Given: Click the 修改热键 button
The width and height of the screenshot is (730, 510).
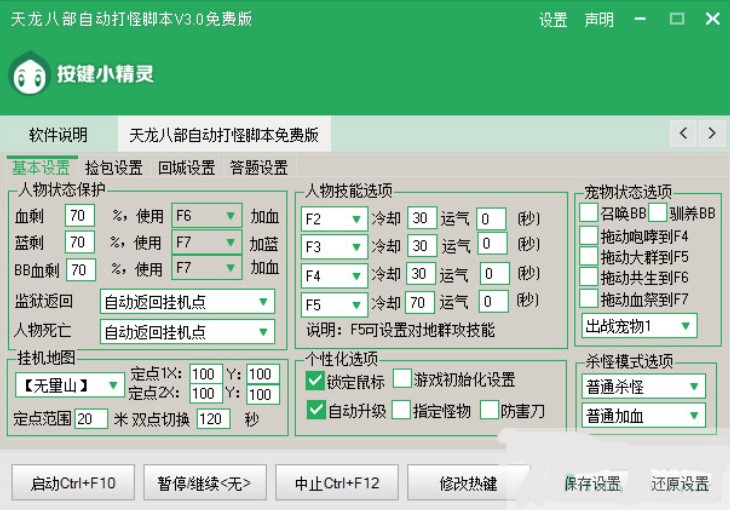Looking at the screenshot, I should (468, 483).
